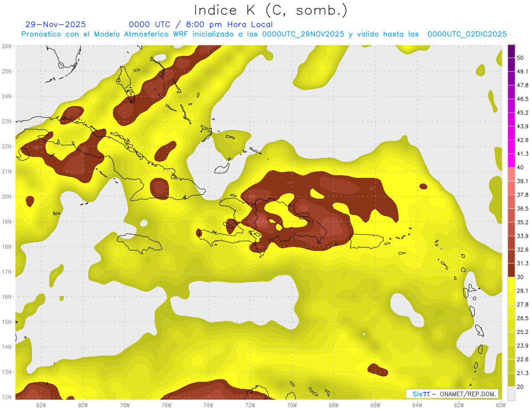The height and width of the screenshot is (411, 532).
Task: Click the "19N" latitude axis label
Action: point(7,222)
